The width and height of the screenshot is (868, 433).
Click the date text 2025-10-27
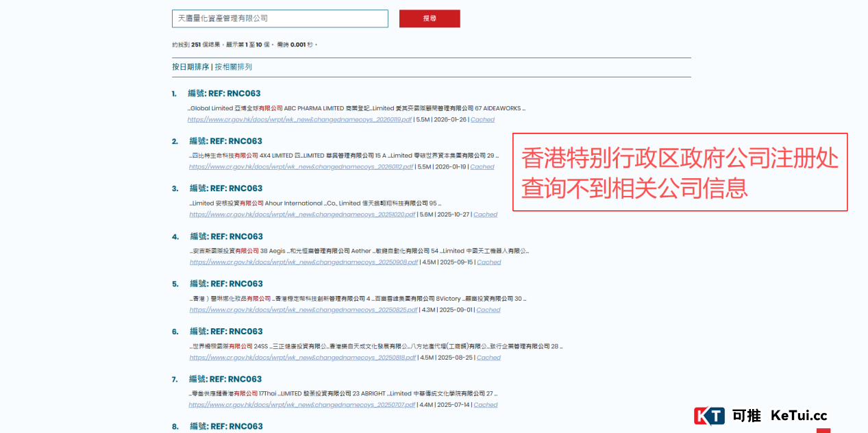click(x=454, y=214)
